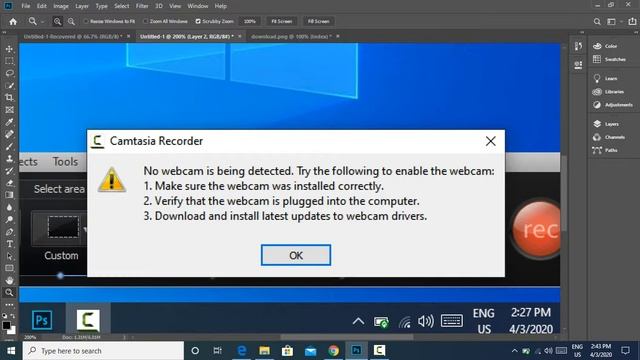
Task: Select the Crop tool
Action: coord(9,98)
